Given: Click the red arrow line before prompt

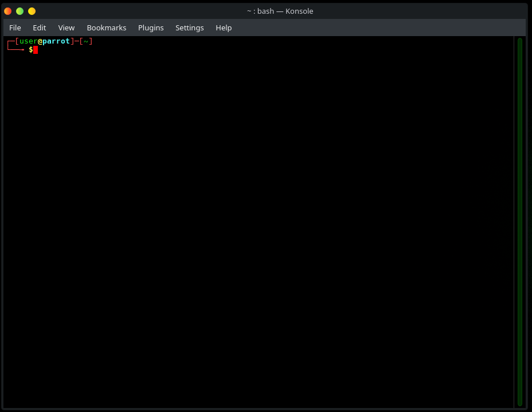Looking at the screenshot, I should click(x=16, y=50).
